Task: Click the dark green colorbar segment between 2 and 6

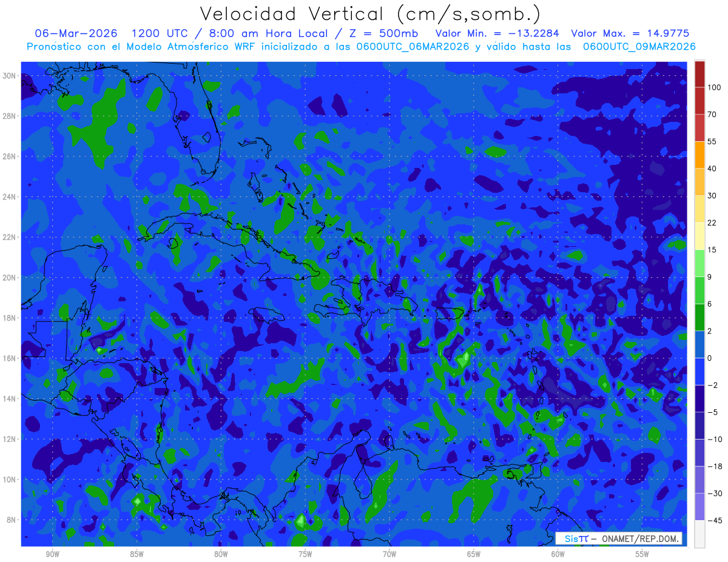Action: point(699,317)
